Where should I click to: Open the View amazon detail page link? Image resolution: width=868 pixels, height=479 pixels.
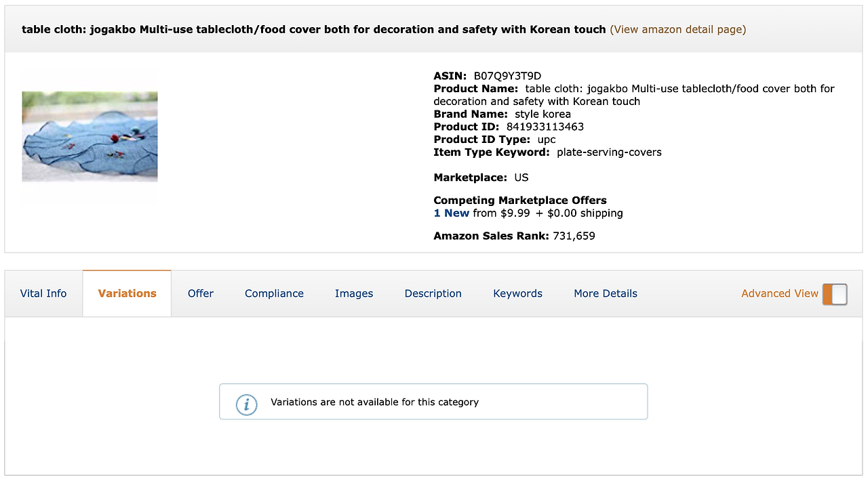click(x=678, y=29)
